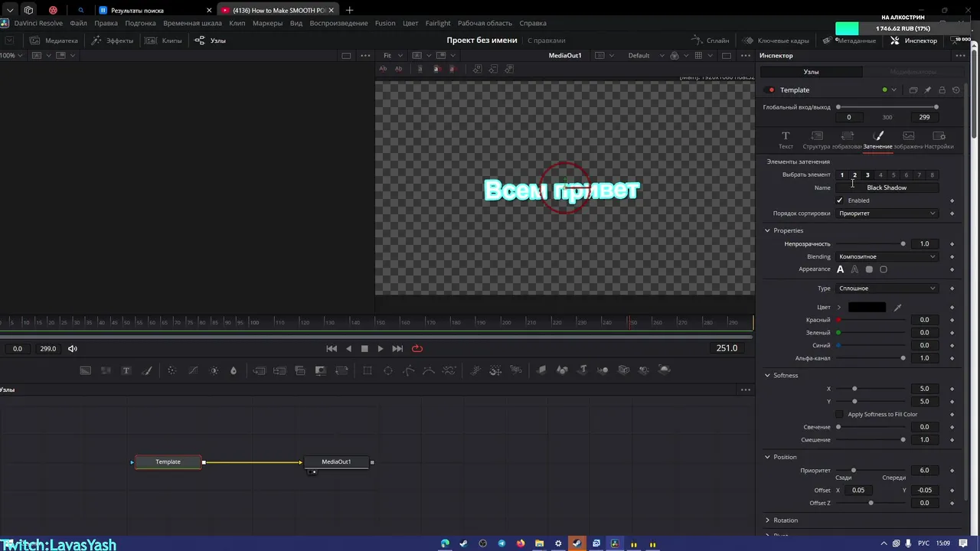
Task: Switch to the Модификаторы tab
Action: (913, 72)
